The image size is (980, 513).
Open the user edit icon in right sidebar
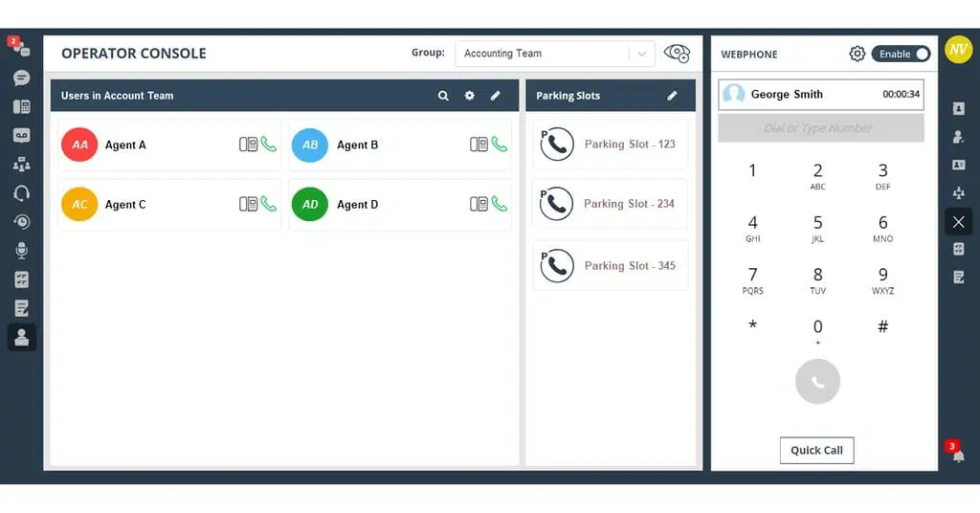coord(958,137)
